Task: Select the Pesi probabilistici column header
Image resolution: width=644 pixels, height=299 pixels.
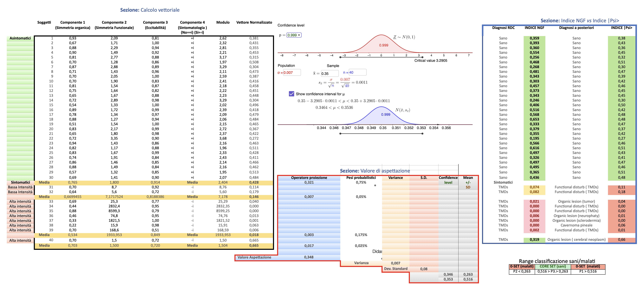Action: pos(361,178)
